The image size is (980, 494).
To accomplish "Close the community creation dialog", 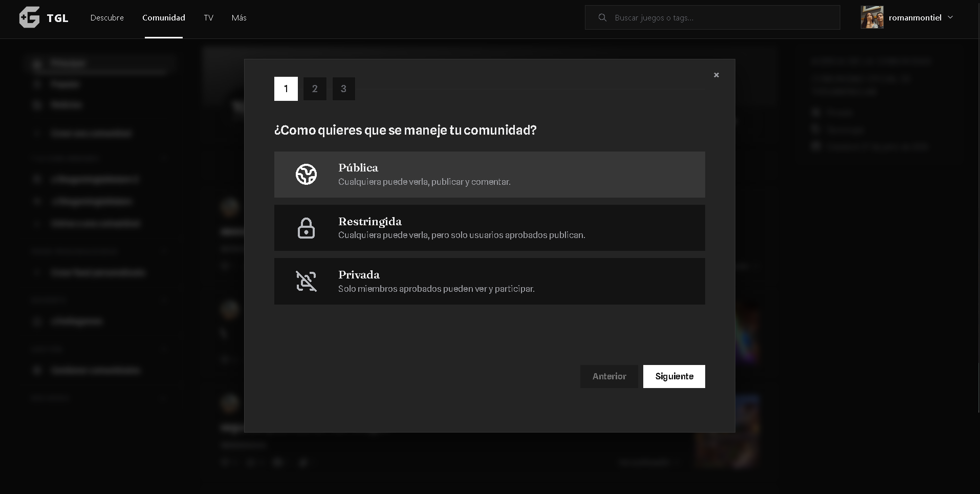I will point(716,75).
